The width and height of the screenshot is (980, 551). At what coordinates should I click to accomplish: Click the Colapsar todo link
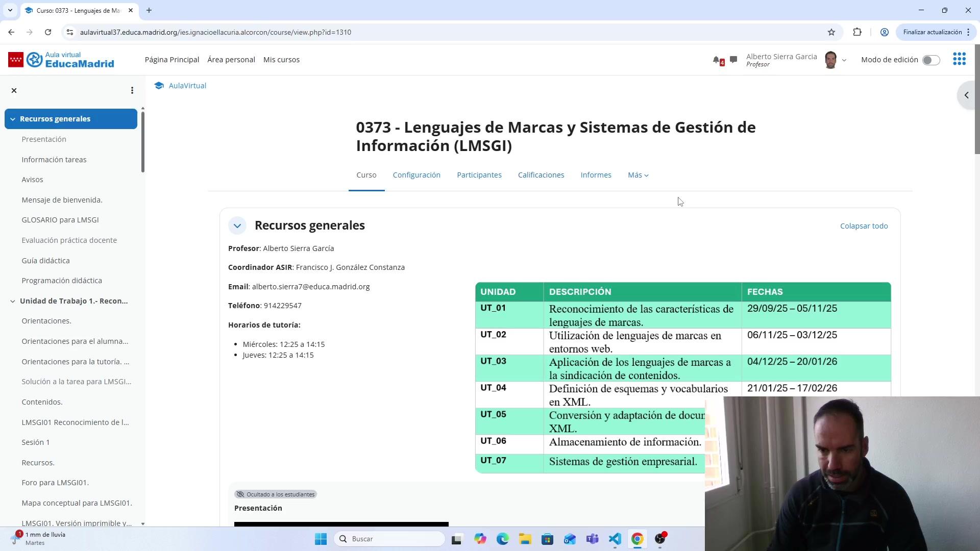(x=864, y=226)
